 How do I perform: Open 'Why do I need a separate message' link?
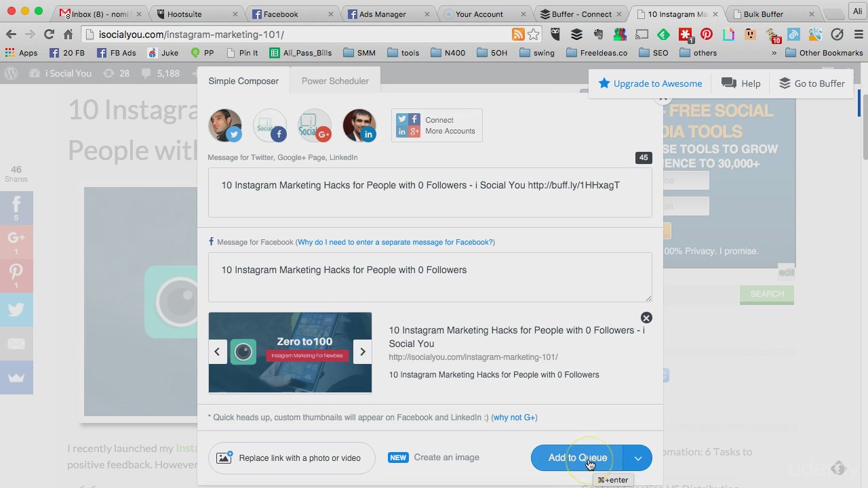point(395,242)
